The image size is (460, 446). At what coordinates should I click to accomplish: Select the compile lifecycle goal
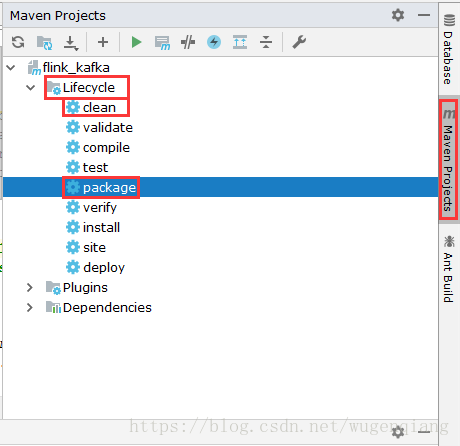[98, 148]
